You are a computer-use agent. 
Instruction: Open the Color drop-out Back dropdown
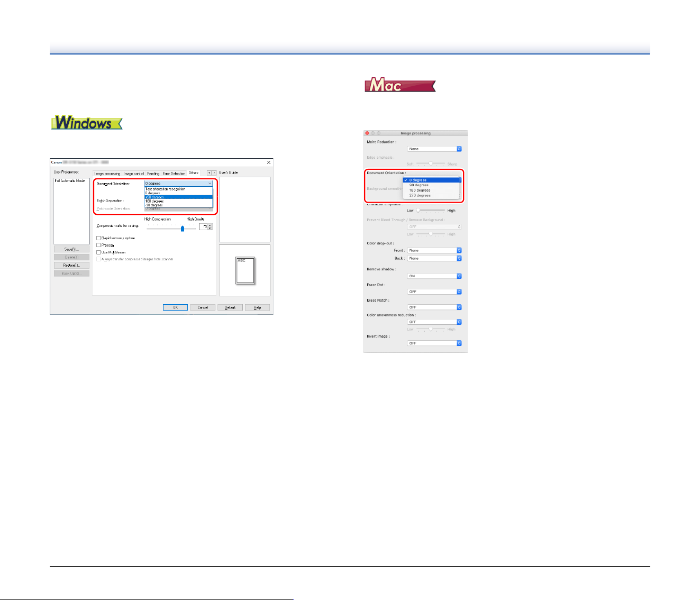click(x=434, y=258)
